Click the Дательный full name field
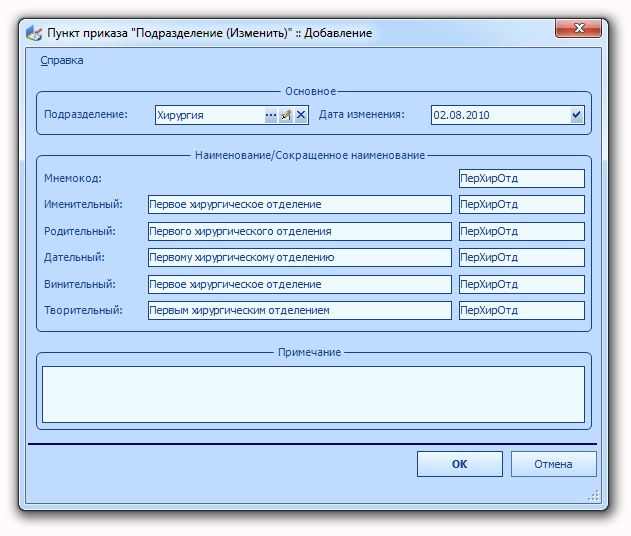631x536 pixels. [299, 258]
